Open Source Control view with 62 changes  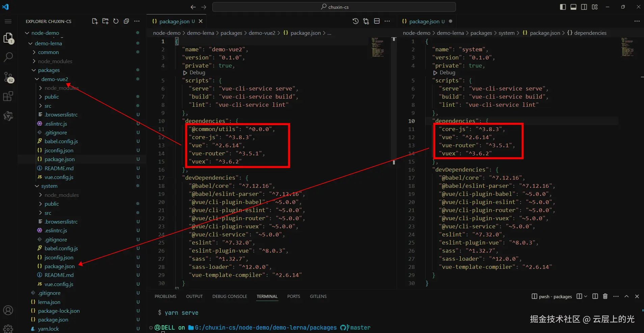8,77
